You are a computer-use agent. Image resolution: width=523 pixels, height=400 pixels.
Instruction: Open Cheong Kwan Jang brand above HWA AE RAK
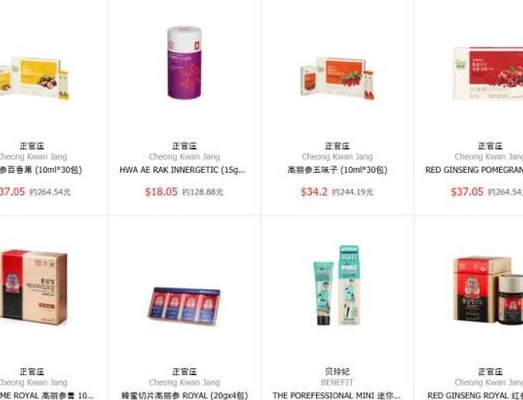click(184, 156)
